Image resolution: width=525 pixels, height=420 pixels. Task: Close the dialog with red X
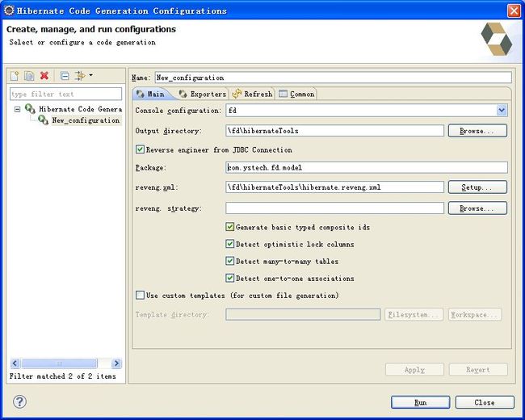point(514,10)
